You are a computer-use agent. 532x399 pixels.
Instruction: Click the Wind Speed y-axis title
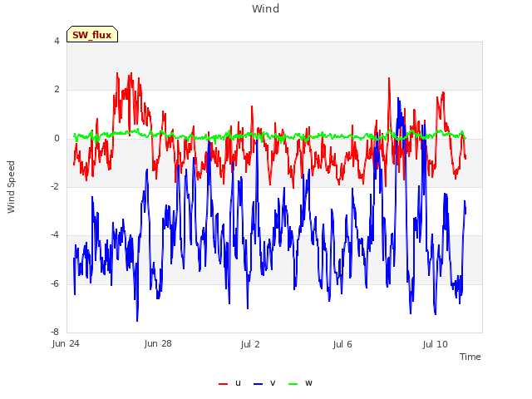pos(11,187)
